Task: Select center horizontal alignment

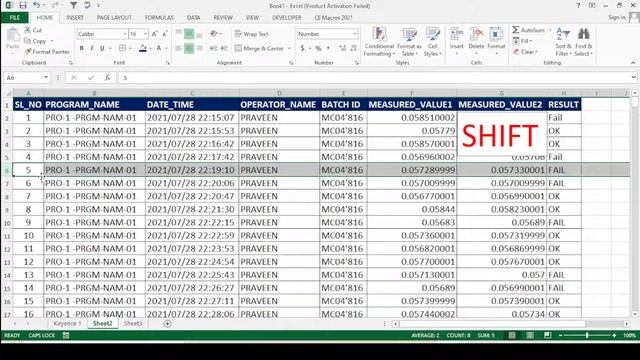Action: pyautogui.click(x=189, y=48)
